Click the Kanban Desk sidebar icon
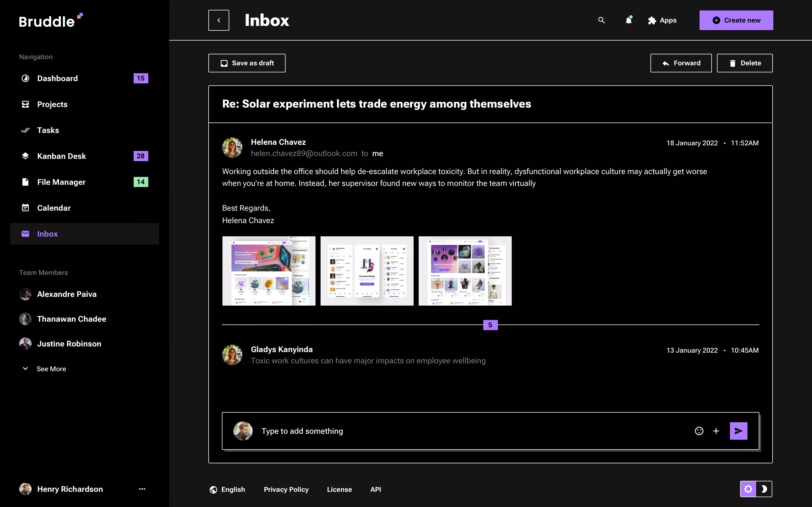The width and height of the screenshot is (812, 507). coord(25,156)
